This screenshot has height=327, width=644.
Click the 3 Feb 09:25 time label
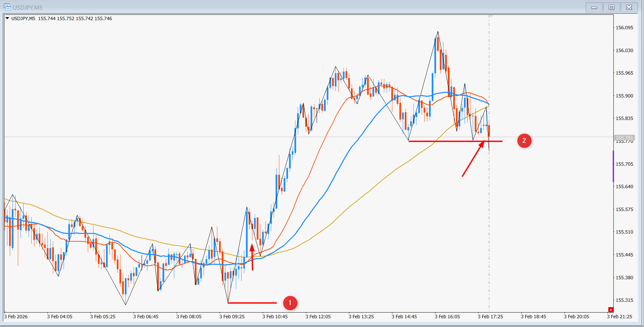[232, 317]
